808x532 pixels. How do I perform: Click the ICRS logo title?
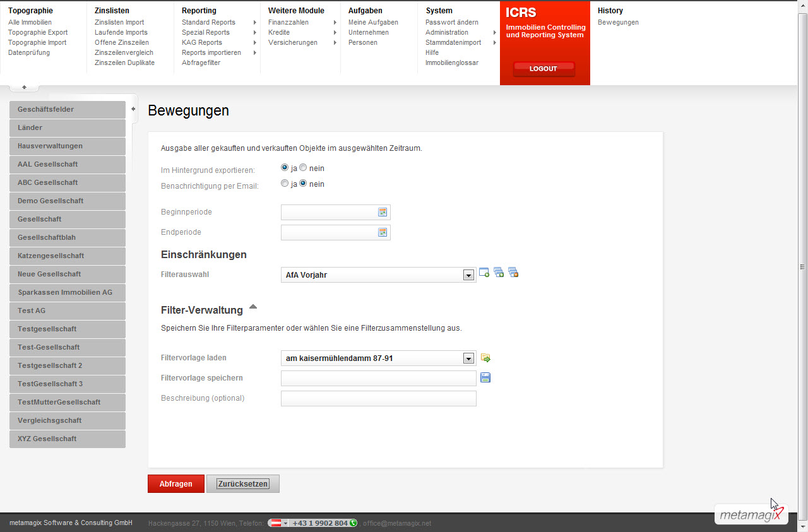[x=521, y=13]
